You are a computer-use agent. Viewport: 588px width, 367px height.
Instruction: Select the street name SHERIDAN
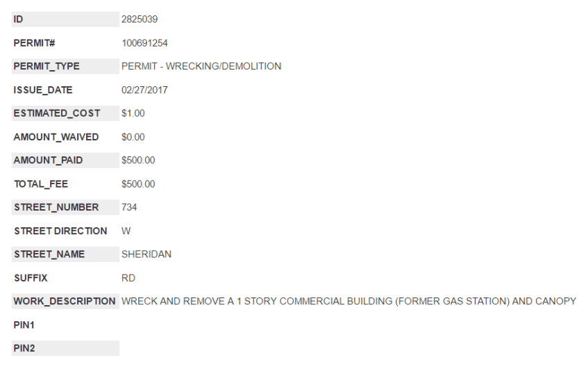pos(146,254)
